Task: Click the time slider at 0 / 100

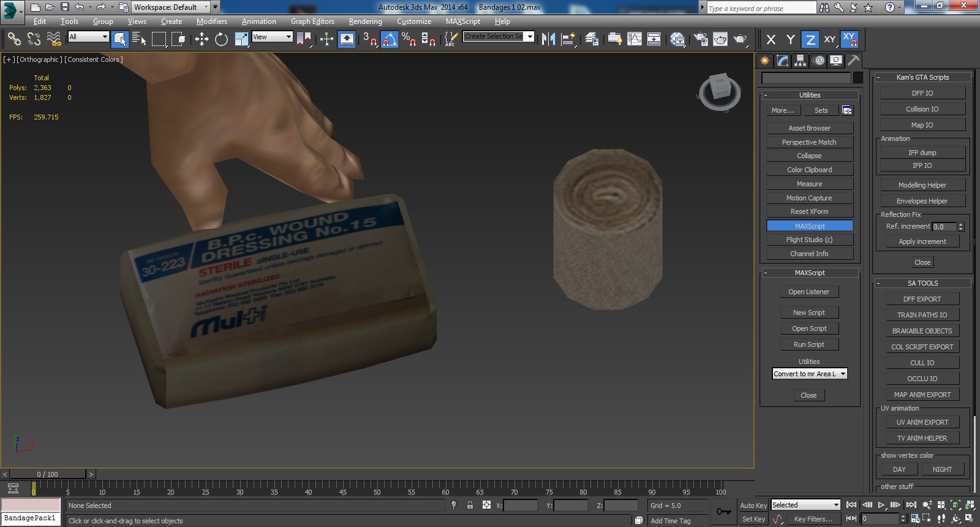Action: click(47, 474)
